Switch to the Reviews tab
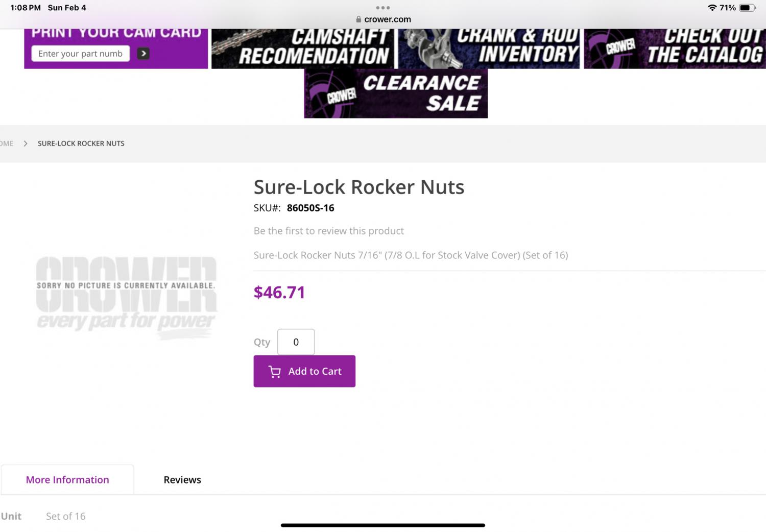Image resolution: width=766 pixels, height=532 pixels. [x=182, y=480]
